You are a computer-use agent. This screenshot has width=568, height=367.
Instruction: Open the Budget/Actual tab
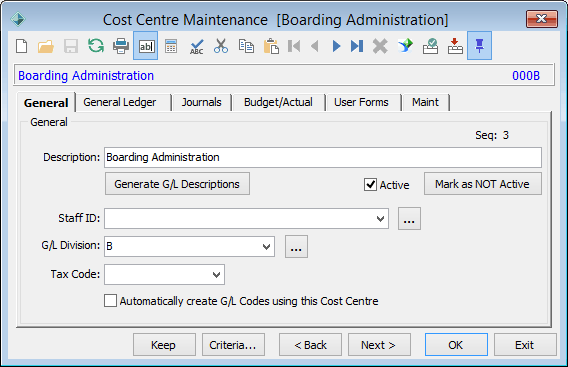coord(278,102)
